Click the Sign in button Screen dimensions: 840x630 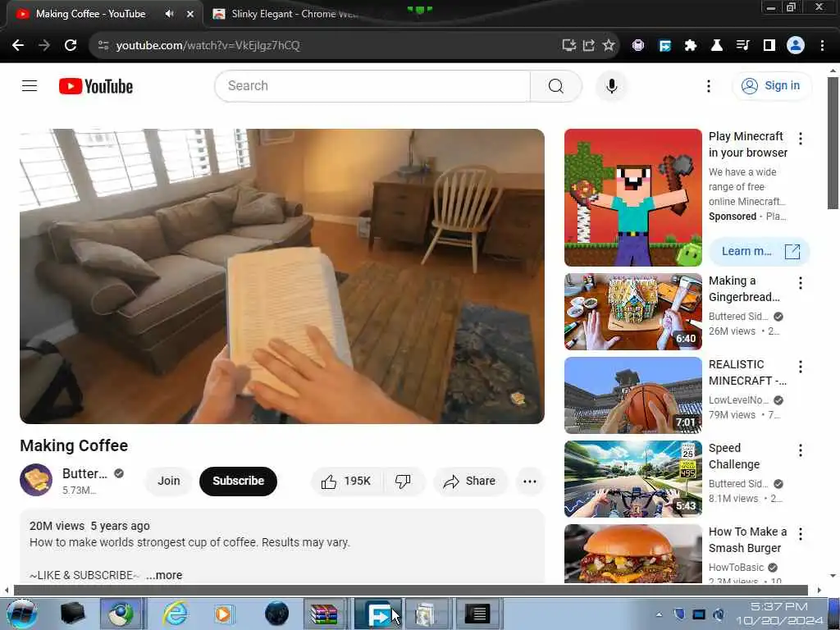771,85
